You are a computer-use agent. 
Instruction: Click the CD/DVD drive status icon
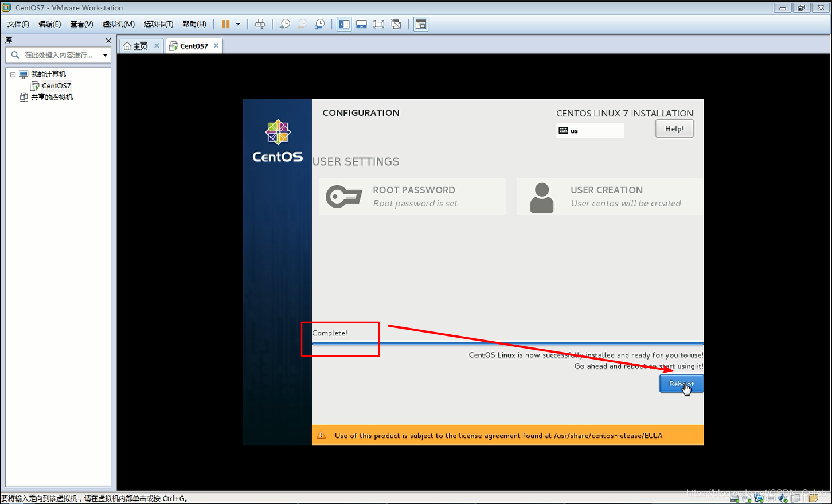pyautogui.click(x=747, y=498)
